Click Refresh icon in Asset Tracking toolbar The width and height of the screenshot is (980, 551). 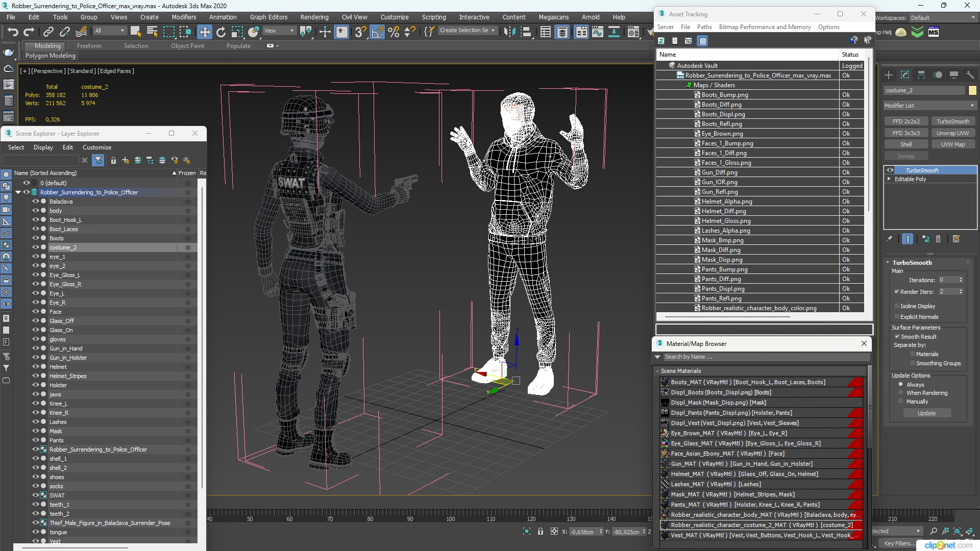661,41
